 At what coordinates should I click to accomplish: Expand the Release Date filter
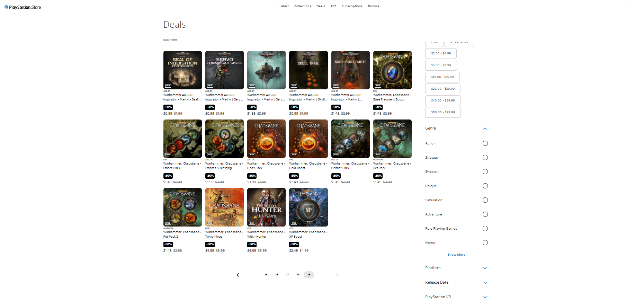485,283
